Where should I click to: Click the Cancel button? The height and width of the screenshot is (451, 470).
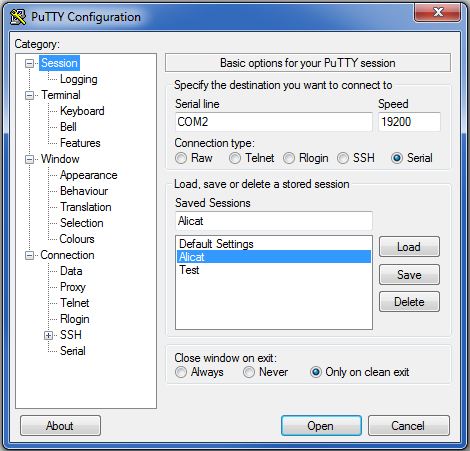pos(408,426)
